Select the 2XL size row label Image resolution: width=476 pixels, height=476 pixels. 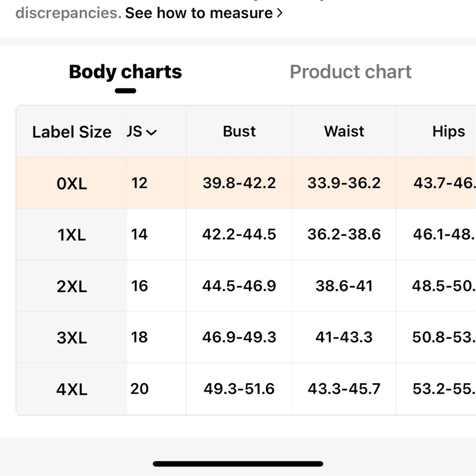pos(72,286)
